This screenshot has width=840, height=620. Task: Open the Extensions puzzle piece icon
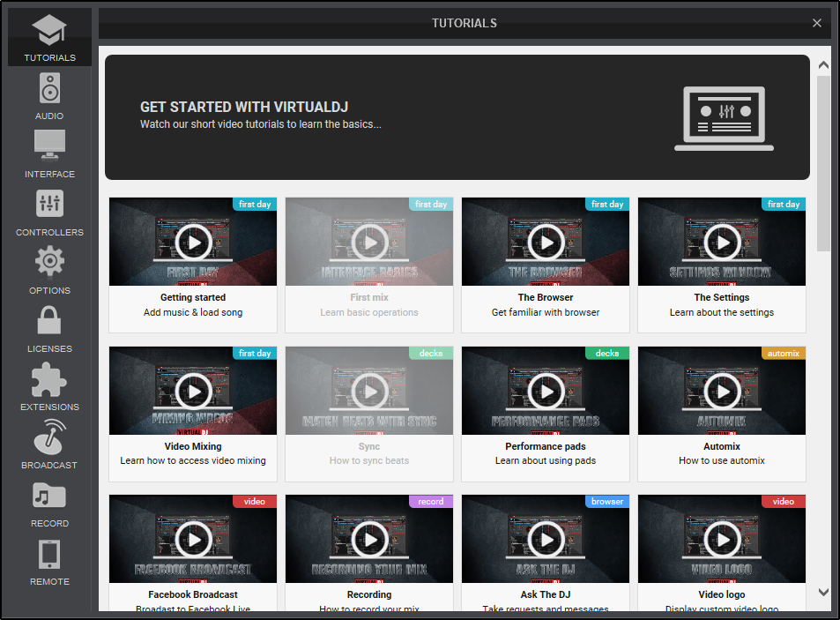pyautogui.click(x=49, y=378)
